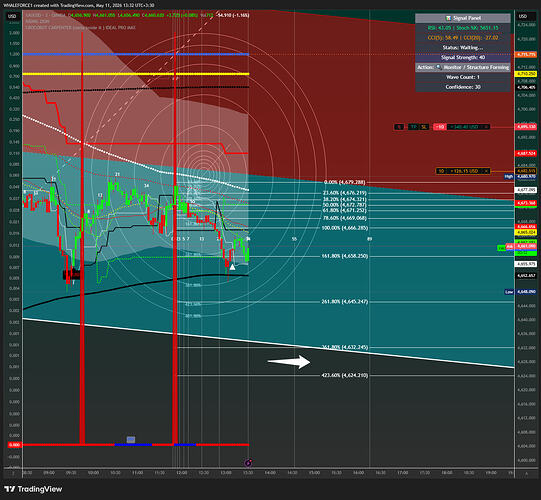Close the red -50 order line
Viewport: 541px width, 500px height.
coord(485,127)
